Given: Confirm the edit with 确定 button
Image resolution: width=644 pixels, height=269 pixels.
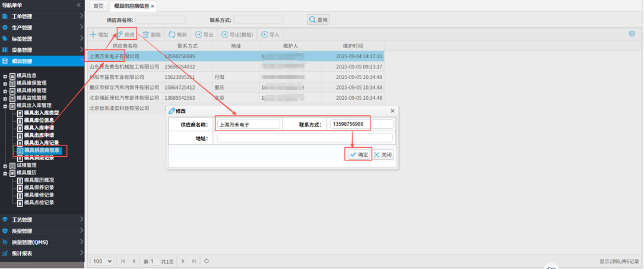Looking at the screenshot, I should [x=360, y=154].
